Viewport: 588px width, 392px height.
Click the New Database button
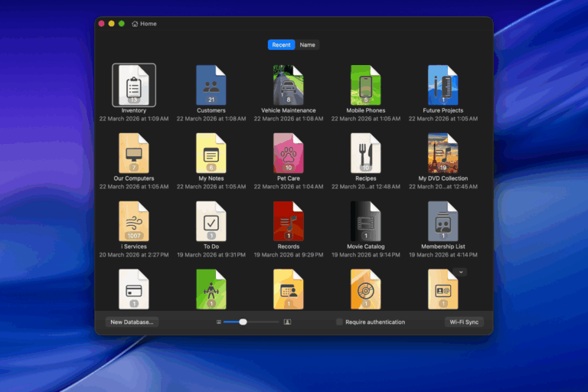click(x=132, y=322)
